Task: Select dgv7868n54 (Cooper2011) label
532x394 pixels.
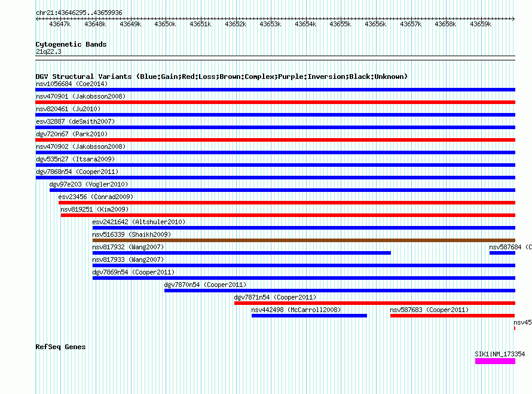Action: click(77, 172)
